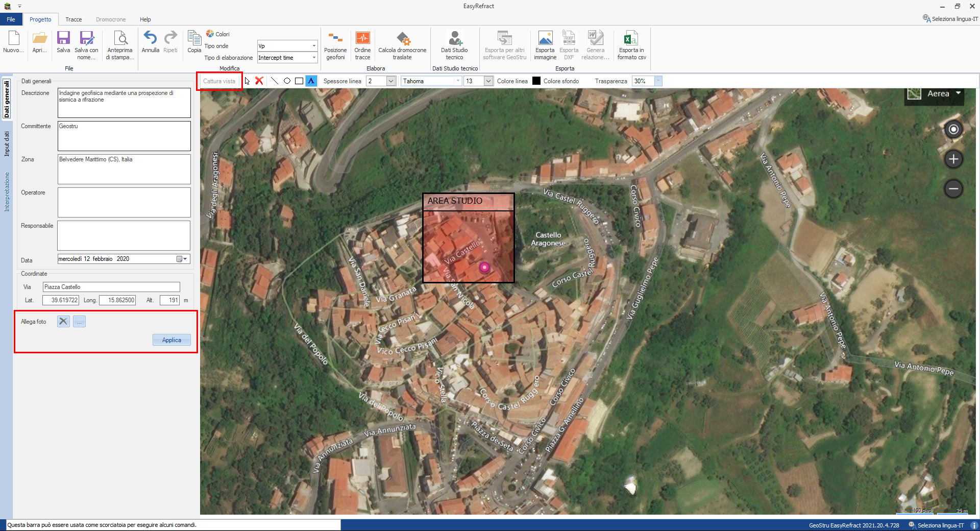Screen dimensions: 980x531
Task: Click the Alt. altitude field
Action: [x=169, y=300]
